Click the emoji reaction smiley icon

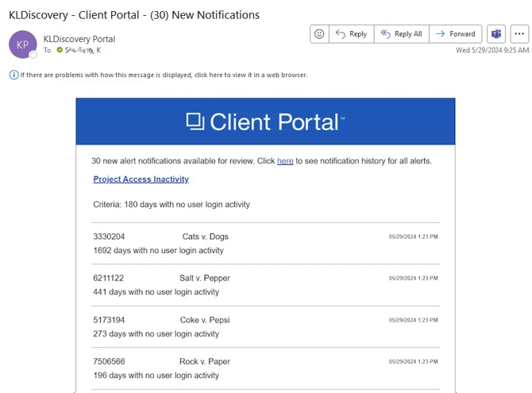pyautogui.click(x=319, y=34)
